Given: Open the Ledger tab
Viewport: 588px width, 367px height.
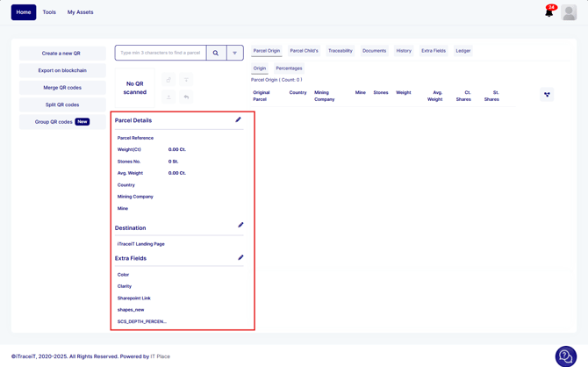Looking at the screenshot, I should click(463, 51).
